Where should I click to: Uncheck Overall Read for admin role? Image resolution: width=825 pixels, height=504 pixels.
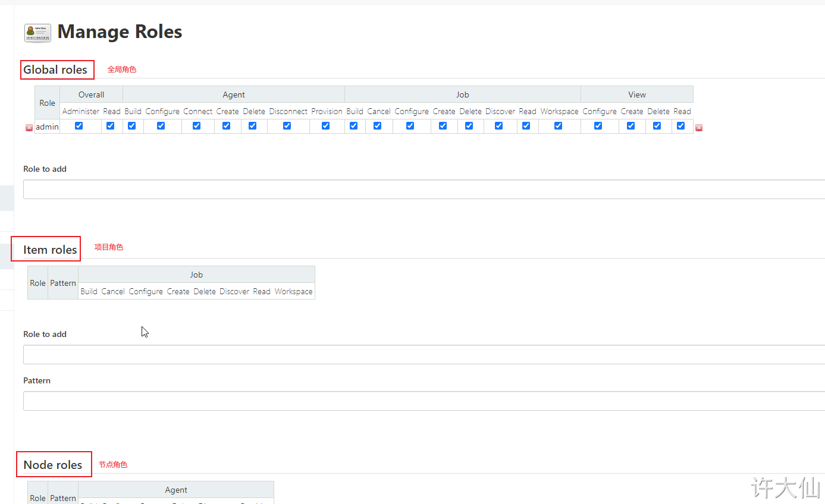click(111, 126)
